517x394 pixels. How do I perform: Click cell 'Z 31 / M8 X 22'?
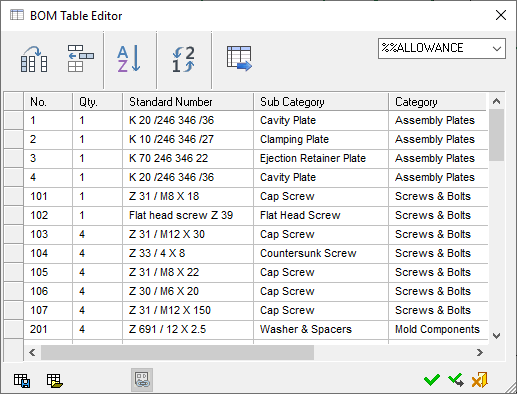pos(188,272)
